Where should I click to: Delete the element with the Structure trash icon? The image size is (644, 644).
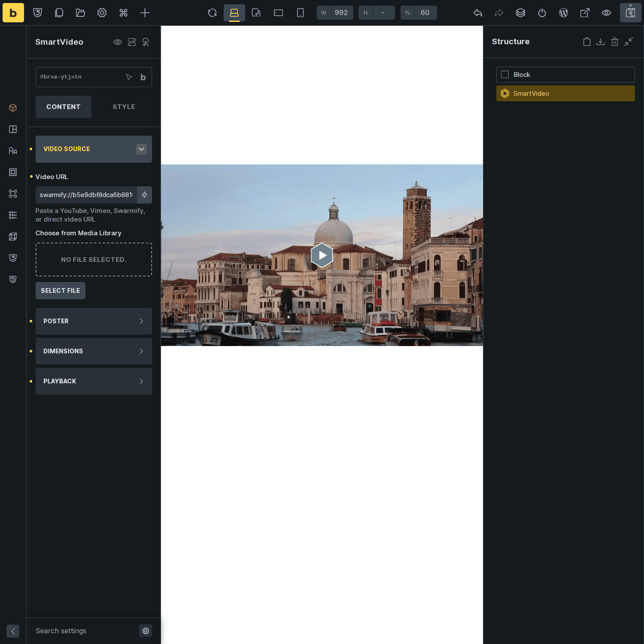pyautogui.click(x=615, y=42)
